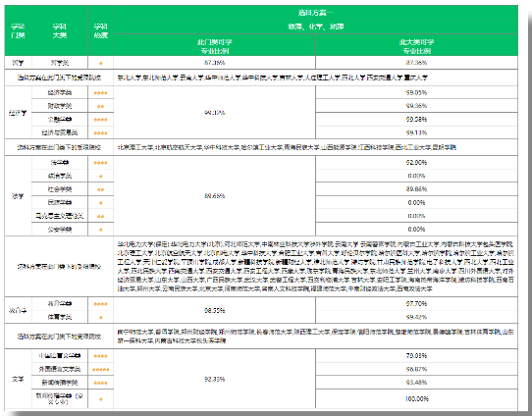The image size is (532, 416).
Task: Click the heat flame for 公安学类
Action: coord(100,230)
